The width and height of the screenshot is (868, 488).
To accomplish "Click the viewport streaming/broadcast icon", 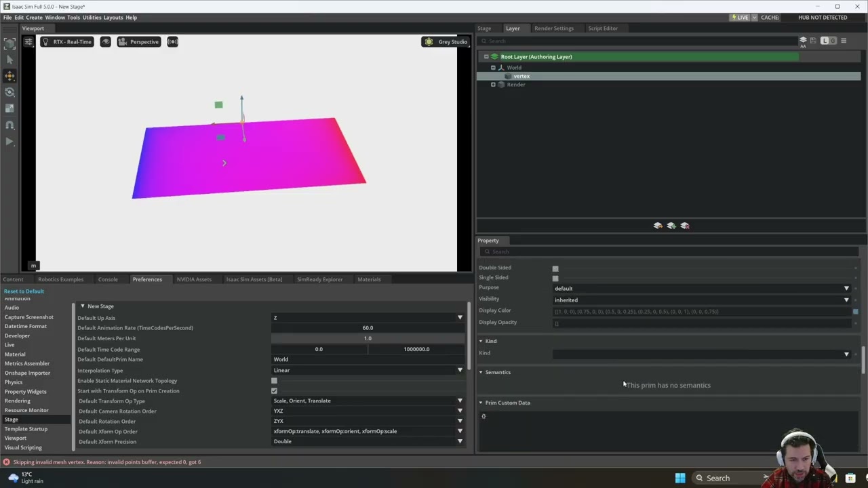I will 173,42.
